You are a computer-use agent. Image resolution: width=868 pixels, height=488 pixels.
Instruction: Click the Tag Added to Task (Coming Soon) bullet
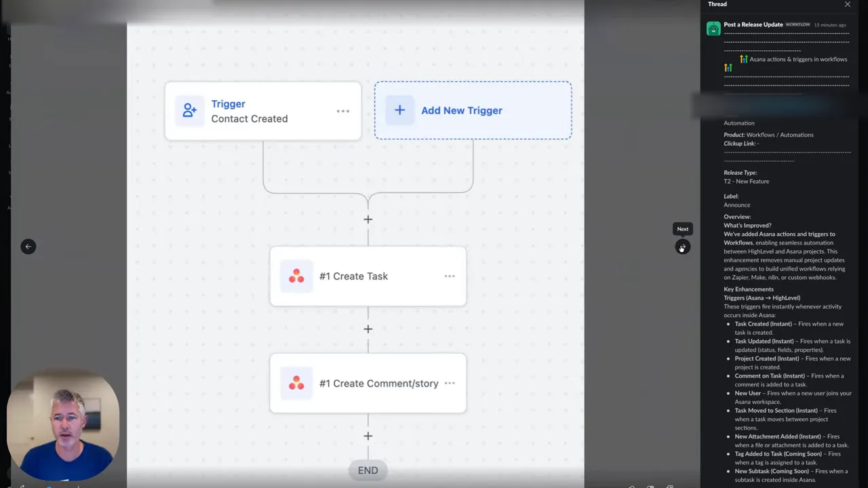(x=787, y=458)
